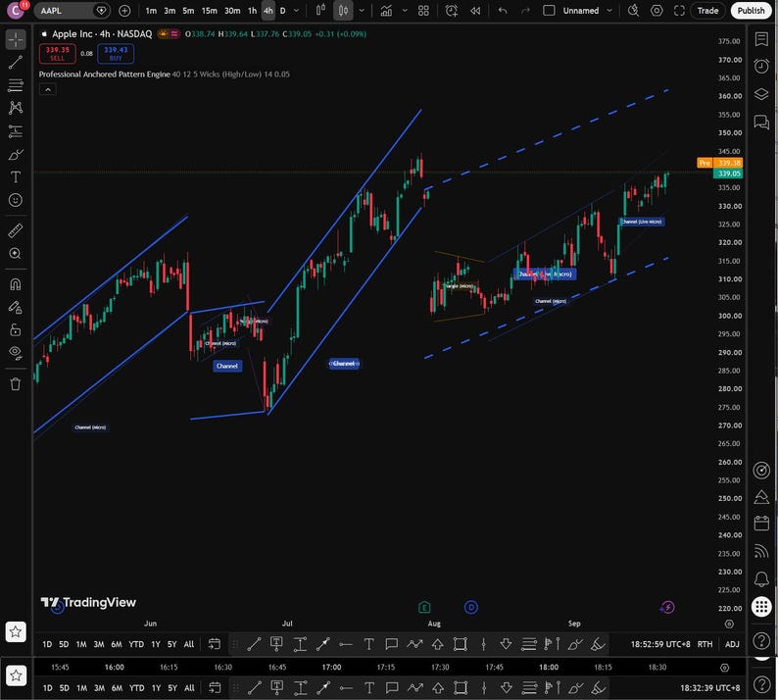Switch to the 1m timeframe

click(x=151, y=11)
